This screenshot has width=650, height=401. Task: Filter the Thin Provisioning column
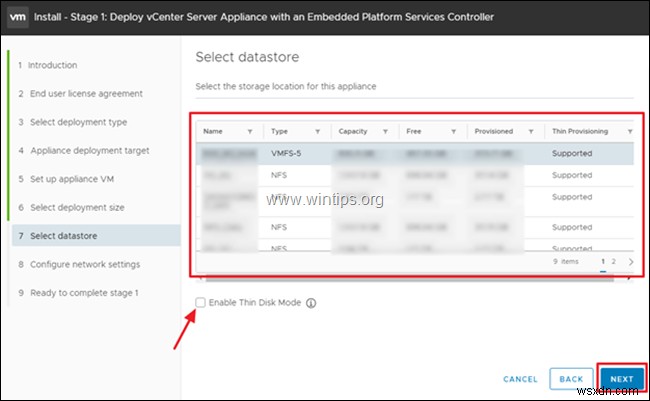(630, 131)
